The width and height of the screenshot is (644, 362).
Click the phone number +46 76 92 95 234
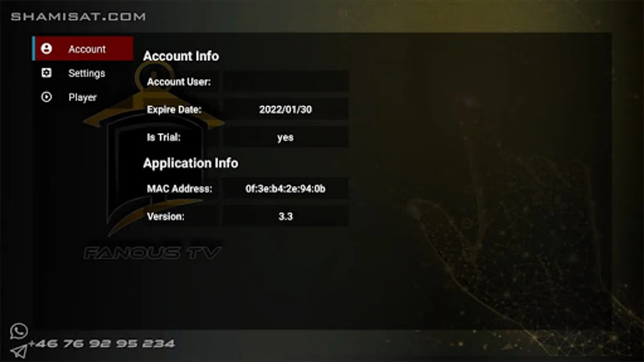[x=102, y=343]
